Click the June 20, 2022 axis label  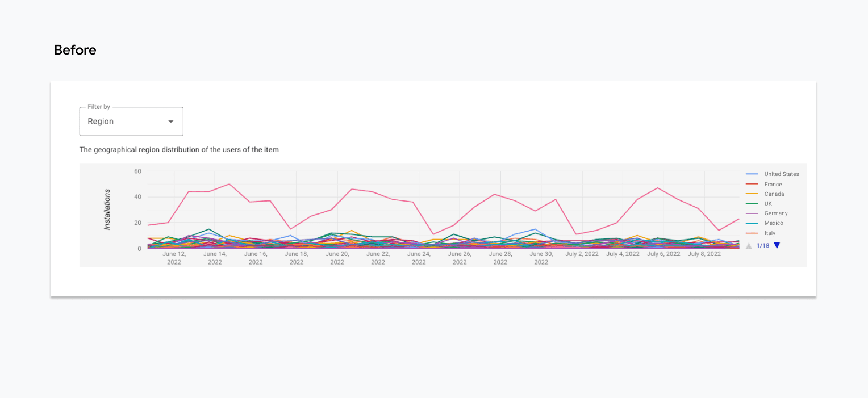point(337,257)
